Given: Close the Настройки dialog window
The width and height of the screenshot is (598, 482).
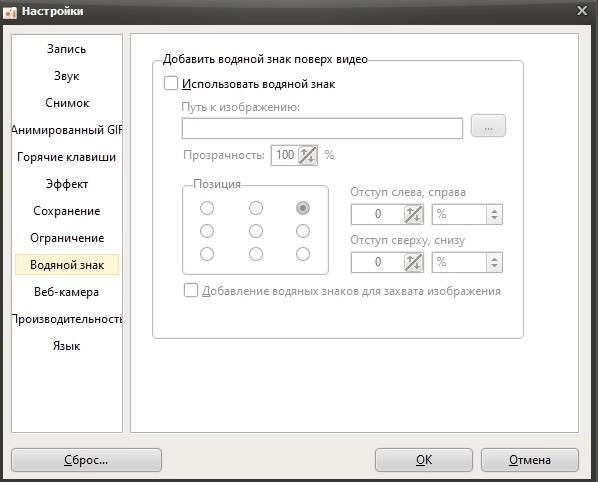Looking at the screenshot, I should pyautogui.click(x=582, y=11).
